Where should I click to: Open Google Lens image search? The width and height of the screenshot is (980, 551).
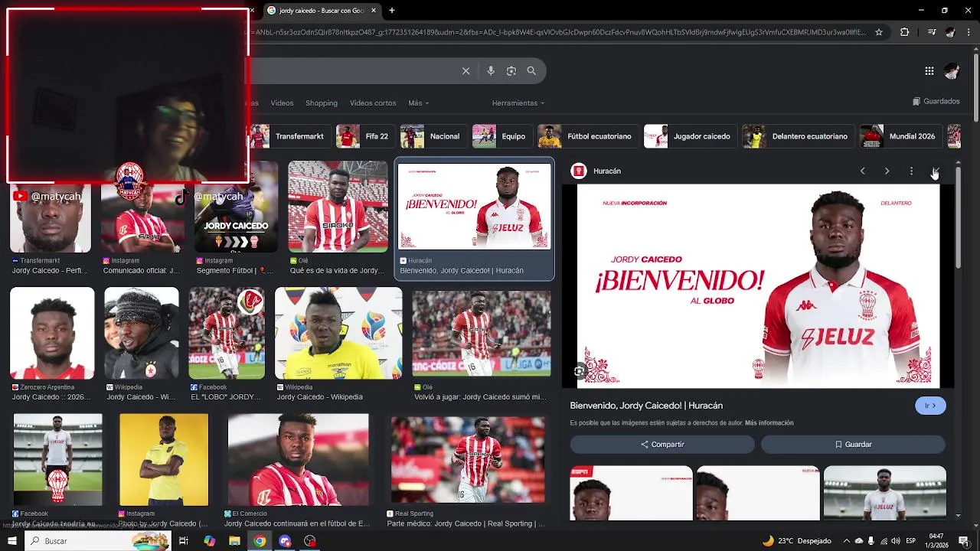coord(511,71)
